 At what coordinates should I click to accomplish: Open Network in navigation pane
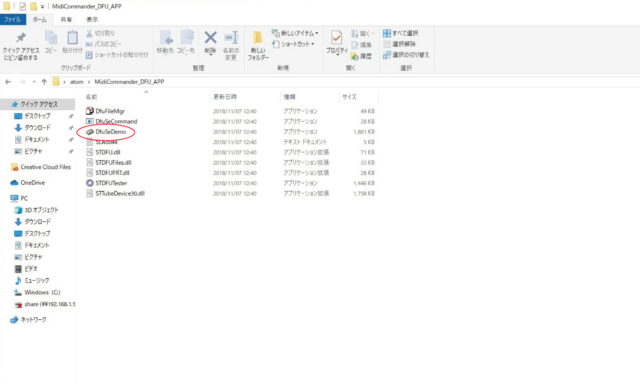pos(33,320)
